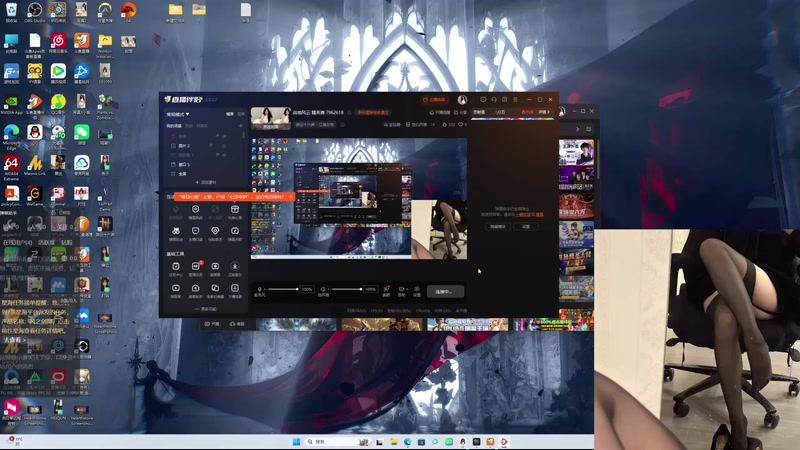The width and height of the screenshot is (800, 450).
Task: Open the gift box icon tool in interaction panel
Action: click(x=235, y=209)
